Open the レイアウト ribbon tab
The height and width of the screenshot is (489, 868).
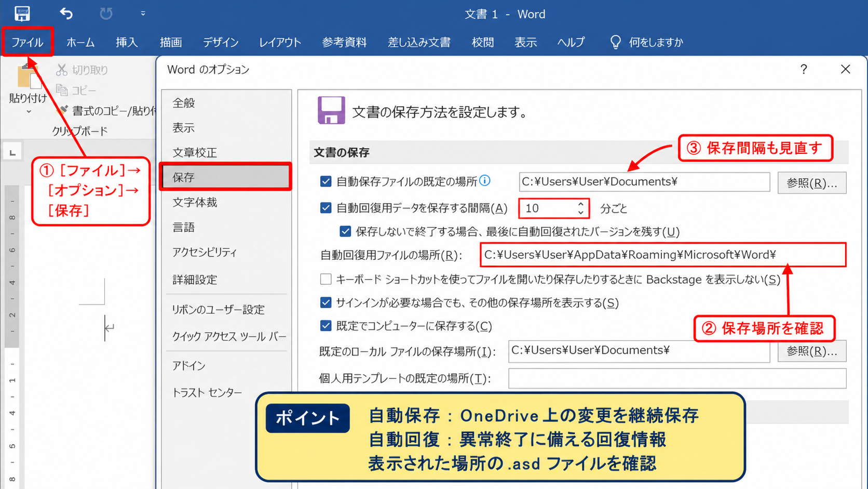click(280, 42)
